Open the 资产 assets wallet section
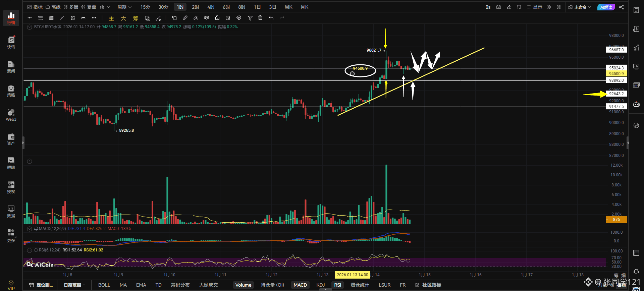The width and height of the screenshot is (644, 291). click(x=11, y=139)
